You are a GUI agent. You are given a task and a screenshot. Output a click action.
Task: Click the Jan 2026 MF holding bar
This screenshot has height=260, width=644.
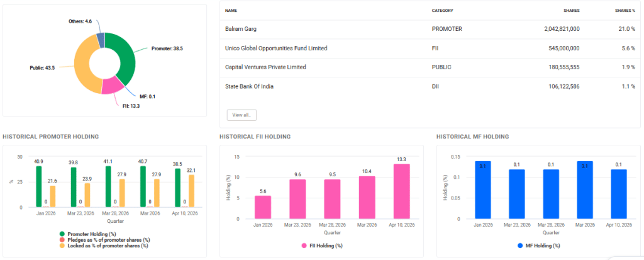point(483,190)
